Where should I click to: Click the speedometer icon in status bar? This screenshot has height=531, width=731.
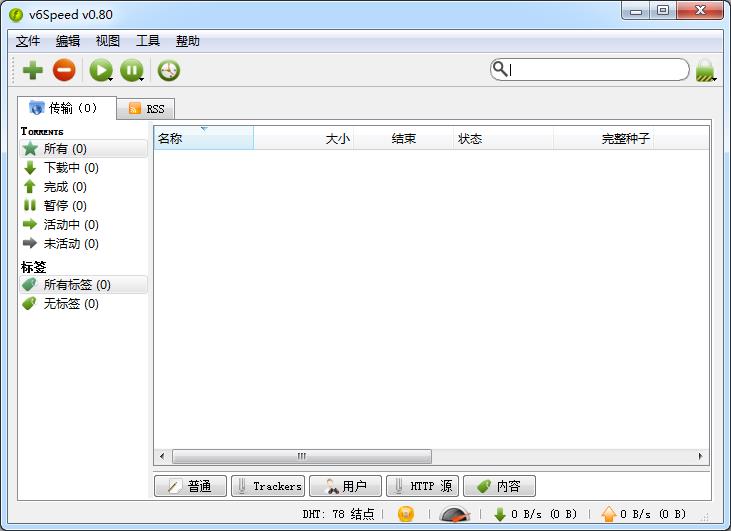[455, 514]
